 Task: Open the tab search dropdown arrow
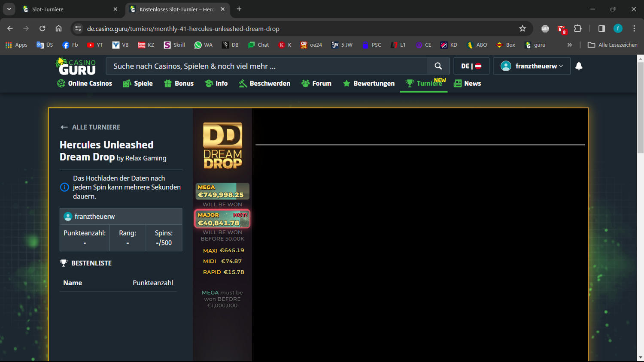(x=9, y=9)
